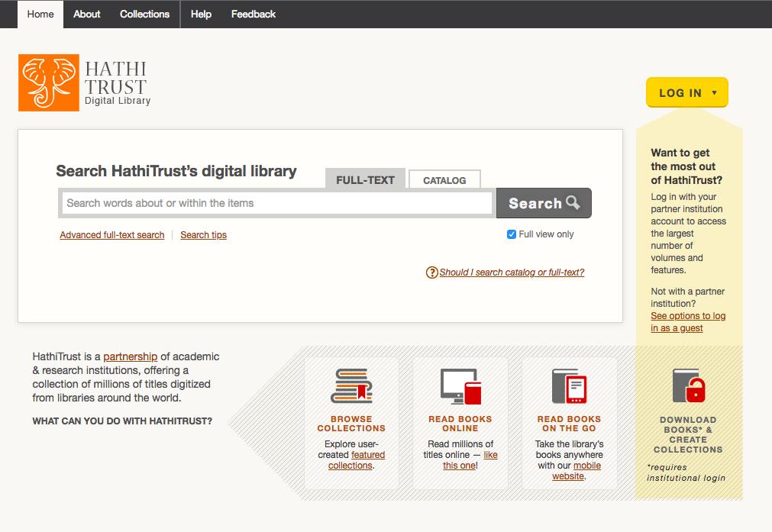Open the Collections menu item

pyautogui.click(x=144, y=14)
